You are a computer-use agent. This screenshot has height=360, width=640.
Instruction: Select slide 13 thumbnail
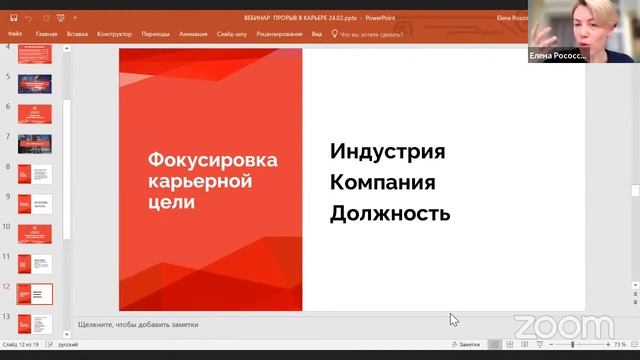[35, 324]
